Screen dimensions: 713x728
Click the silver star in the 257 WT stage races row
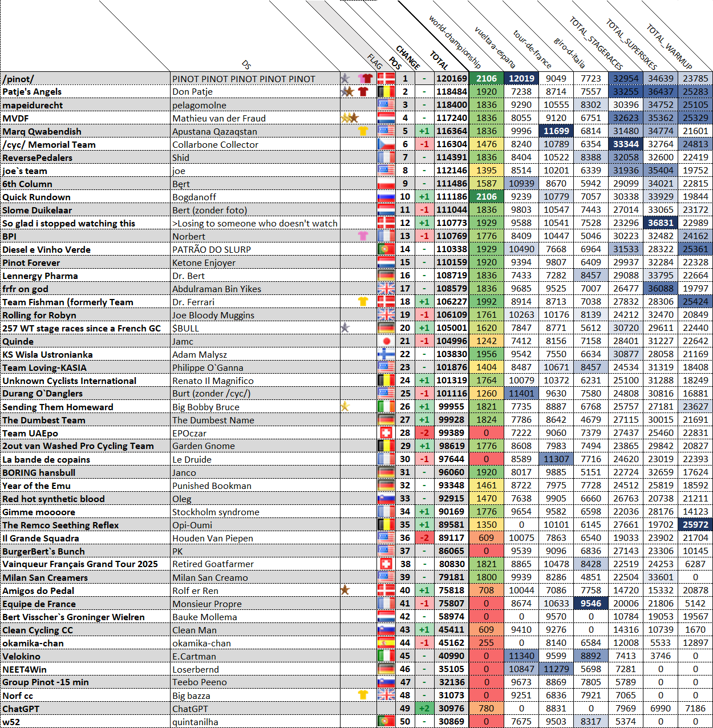tap(345, 328)
